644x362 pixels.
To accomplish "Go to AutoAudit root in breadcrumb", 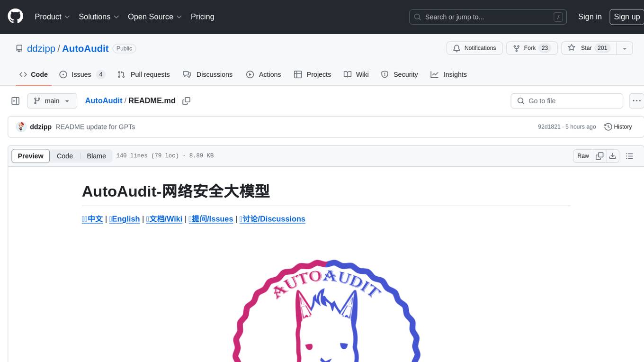I will (104, 101).
